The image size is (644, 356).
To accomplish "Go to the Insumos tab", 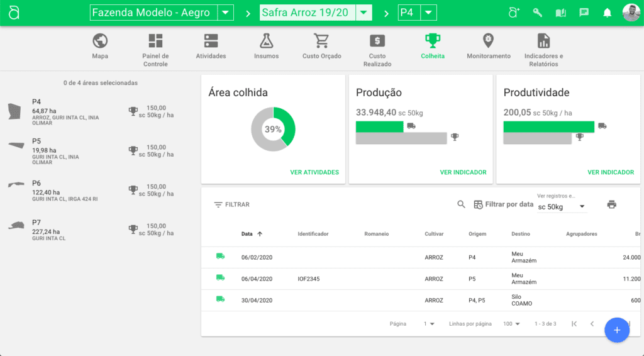I will 266,47.
